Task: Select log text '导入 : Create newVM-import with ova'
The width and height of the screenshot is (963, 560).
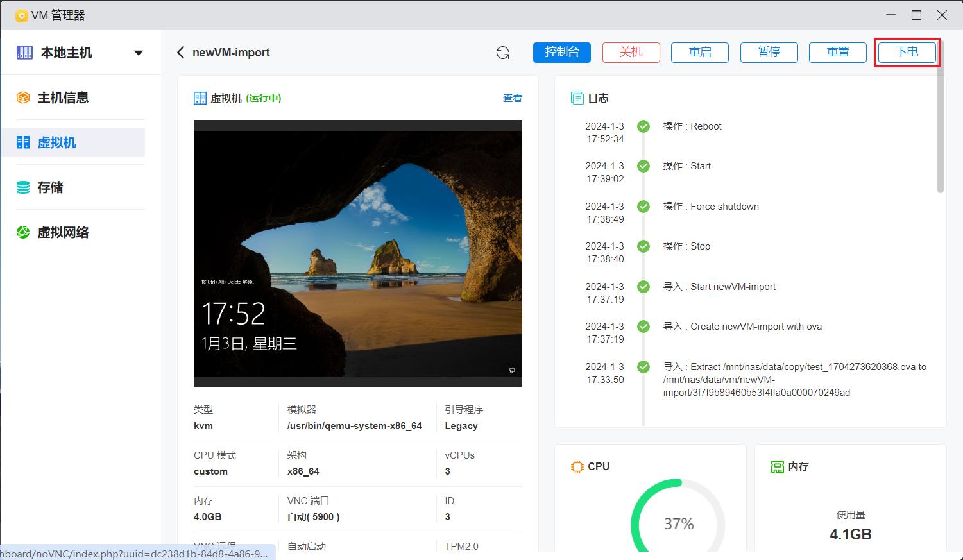Action: pos(742,327)
